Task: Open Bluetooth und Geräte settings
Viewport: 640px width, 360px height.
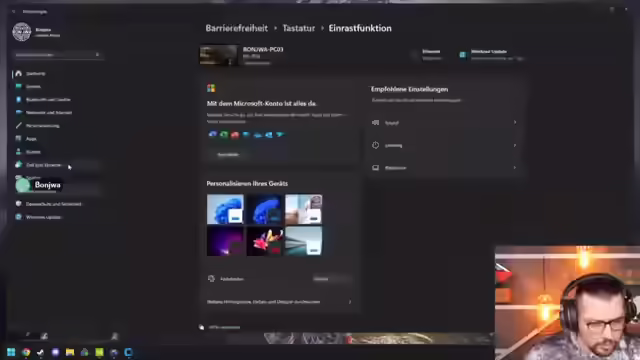Action: coord(43,100)
